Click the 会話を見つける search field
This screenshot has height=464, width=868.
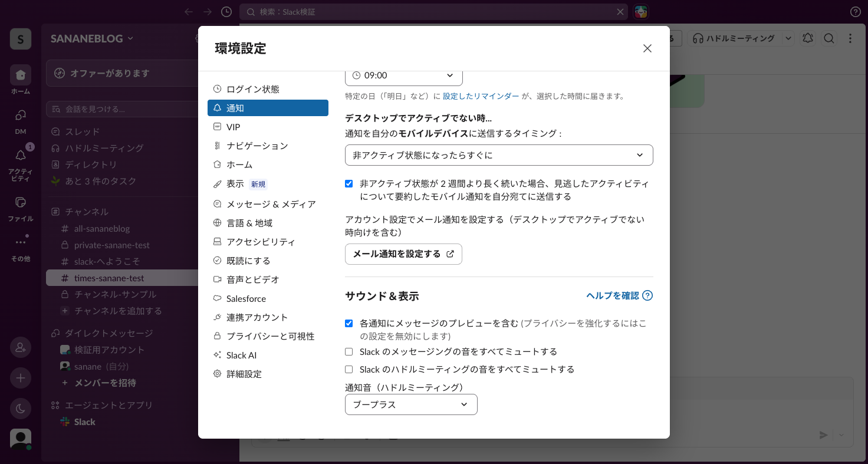[123, 109]
